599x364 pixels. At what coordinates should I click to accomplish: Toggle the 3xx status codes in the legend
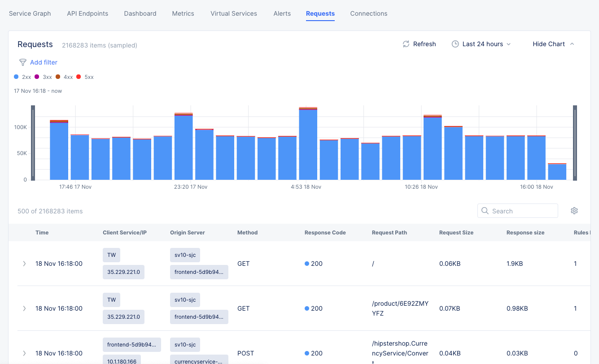point(38,77)
